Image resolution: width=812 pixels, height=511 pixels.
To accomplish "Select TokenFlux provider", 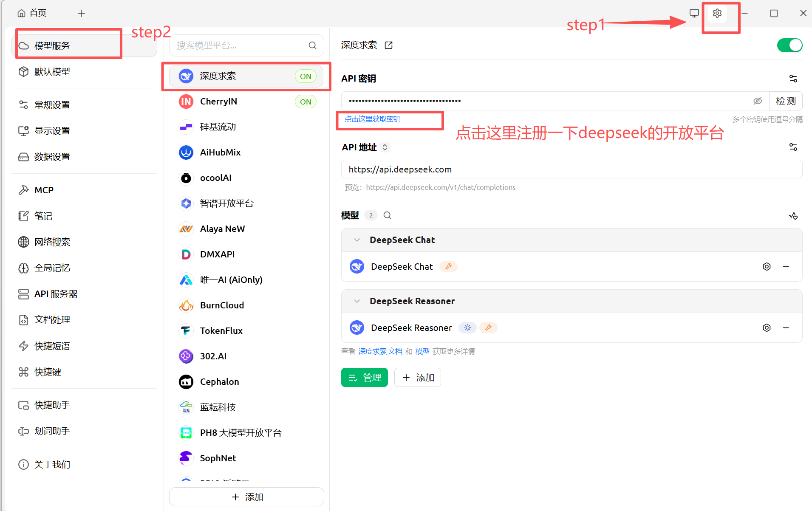I will [x=246, y=331].
